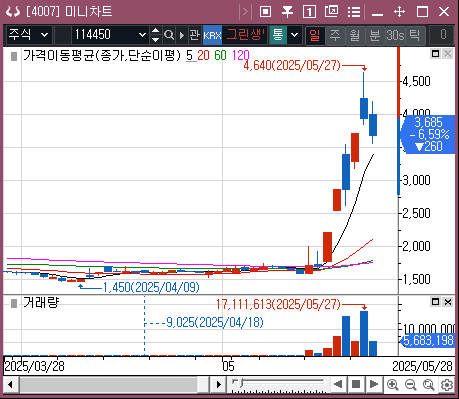Click the current price tag 3,685

[x=428, y=134]
